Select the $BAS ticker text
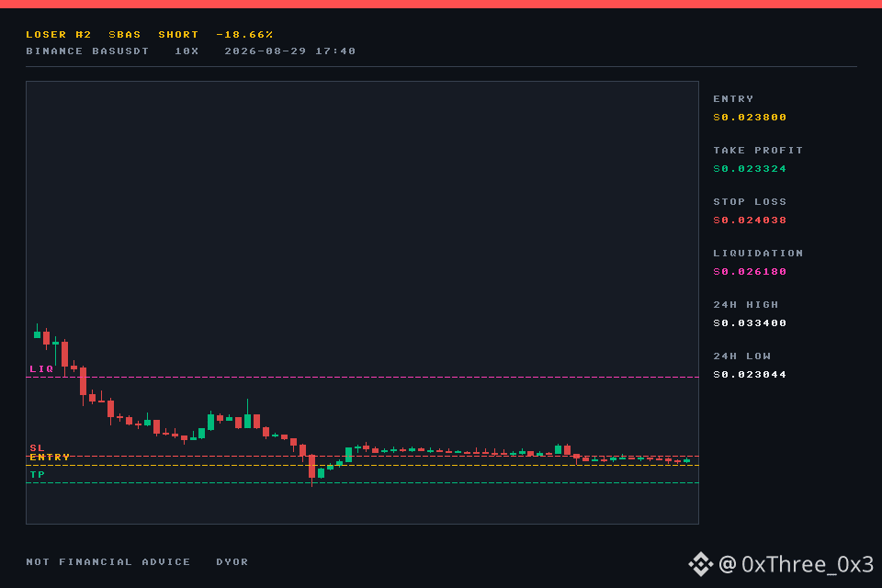 pyautogui.click(x=124, y=34)
